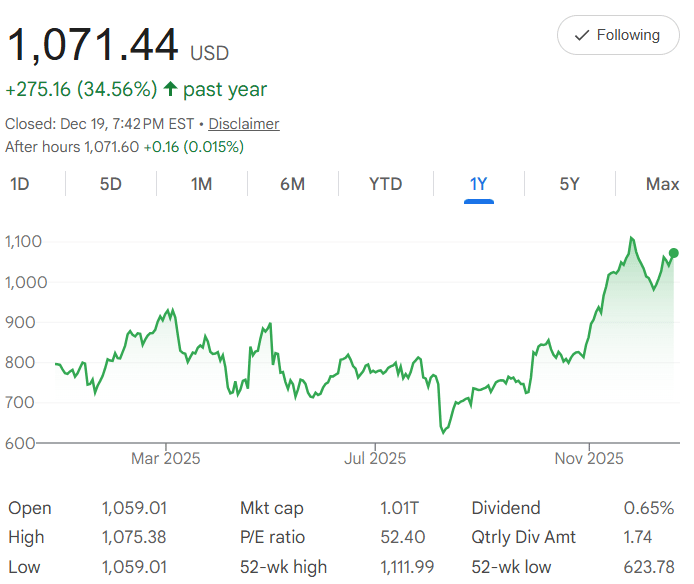694x584 pixels.
Task: Click the P/E ratio label
Action: [272, 537]
